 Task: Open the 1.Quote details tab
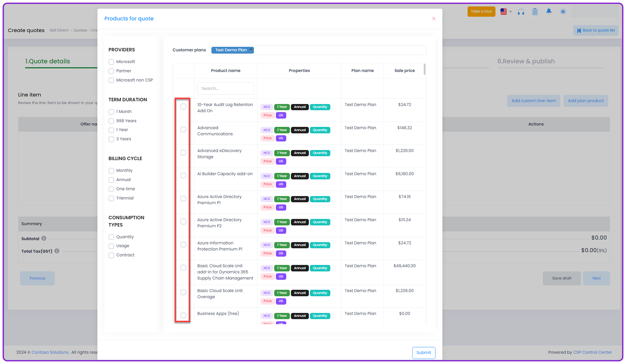[x=47, y=61]
